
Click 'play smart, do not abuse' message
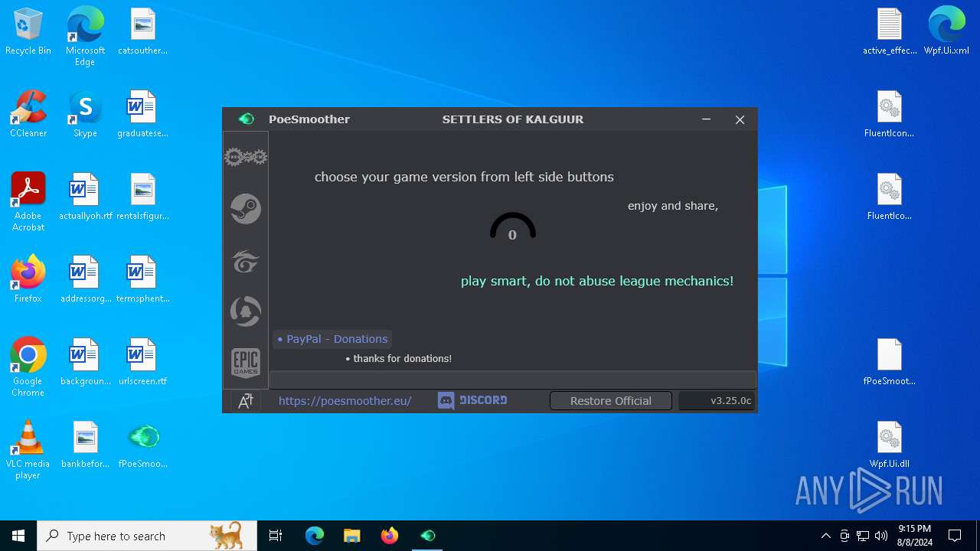point(597,281)
